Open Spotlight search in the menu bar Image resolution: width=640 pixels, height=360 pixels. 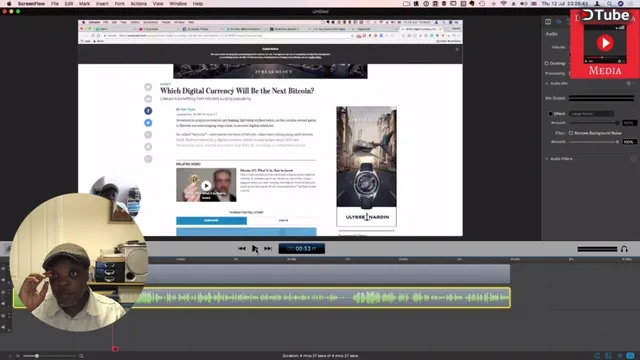point(609,4)
